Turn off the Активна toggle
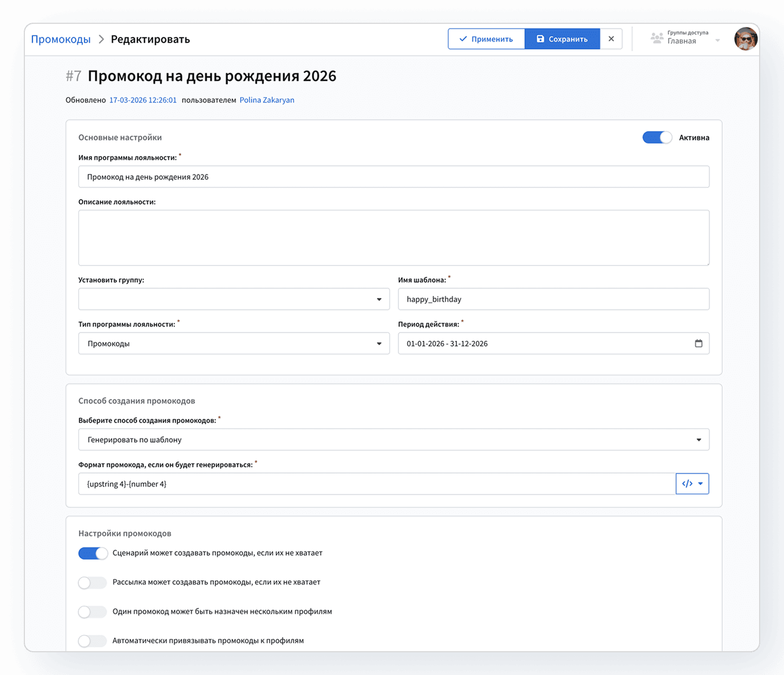The height and width of the screenshot is (675, 784). click(x=657, y=137)
